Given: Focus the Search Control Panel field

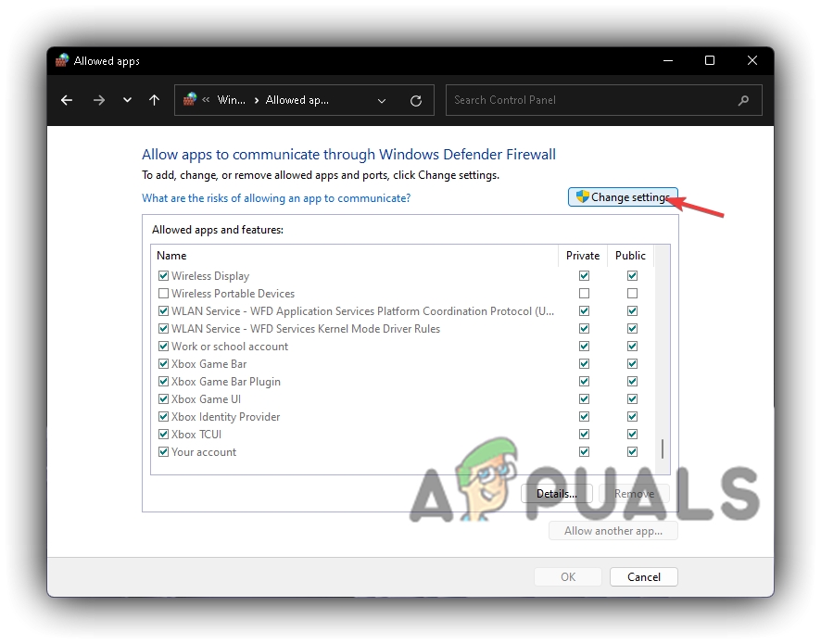Looking at the screenshot, I should [604, 100].
